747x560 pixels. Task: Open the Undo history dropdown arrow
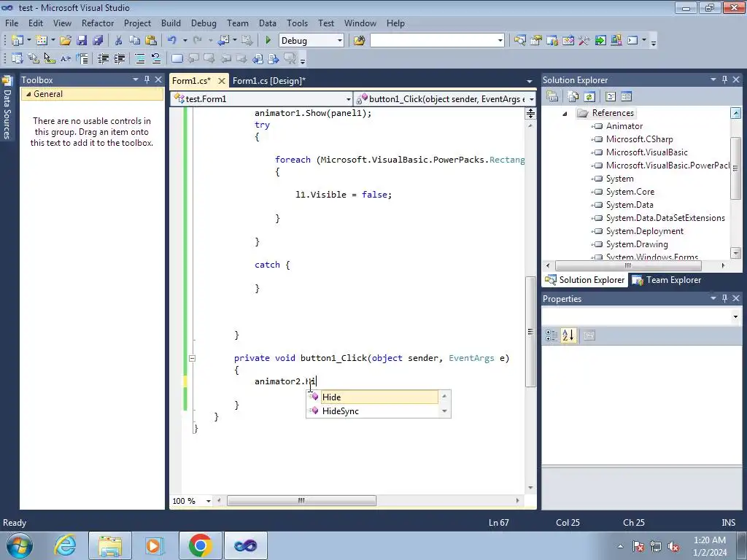185,41
